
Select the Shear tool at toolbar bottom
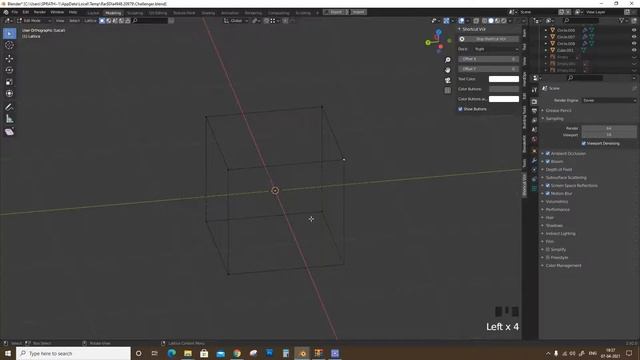coord(9,132)
